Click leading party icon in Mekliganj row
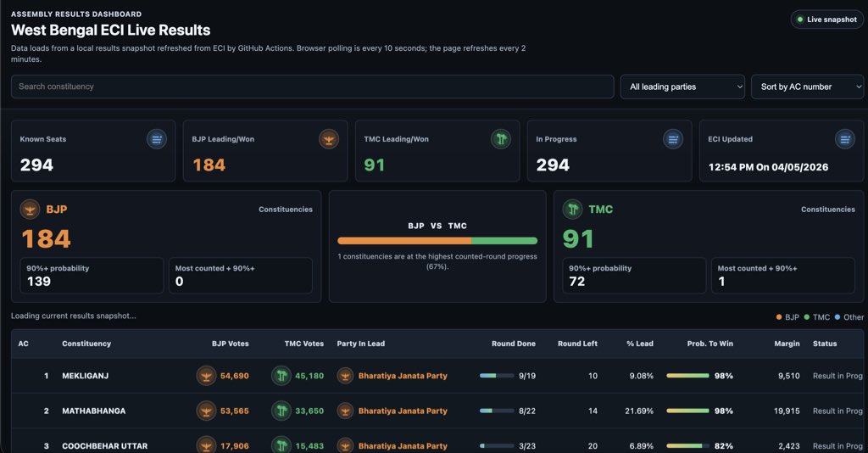 click(x=346, y=376)
